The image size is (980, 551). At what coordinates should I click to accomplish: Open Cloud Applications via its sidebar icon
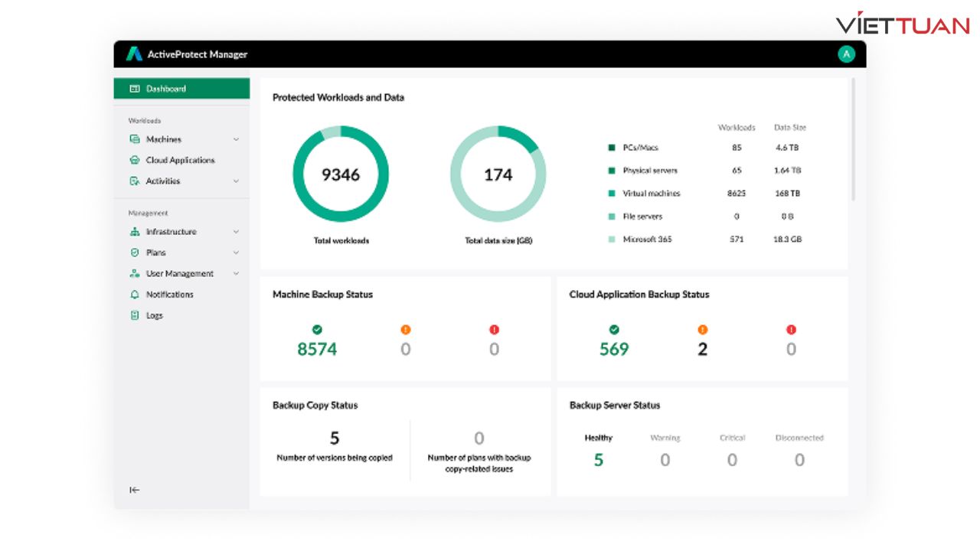(x=135, y=160)
